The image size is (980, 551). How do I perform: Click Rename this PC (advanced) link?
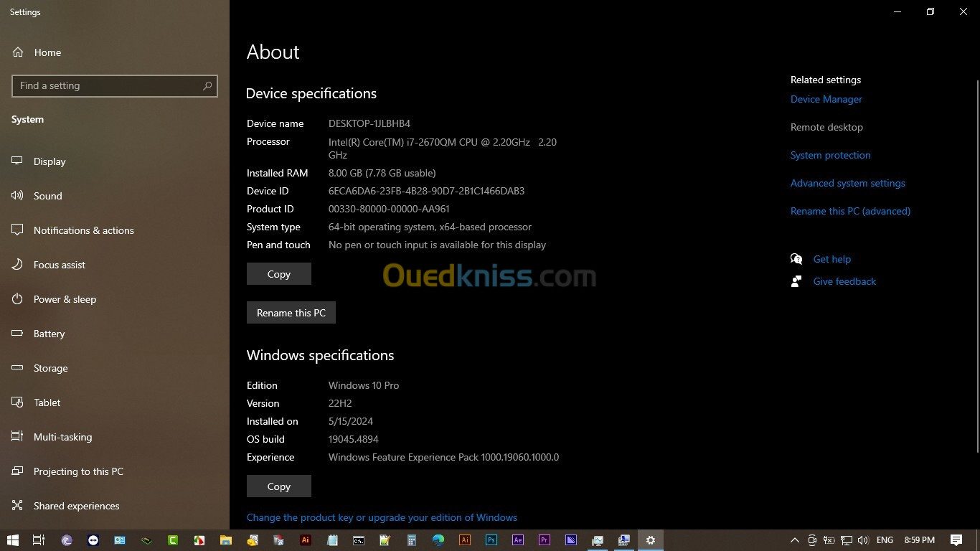(x=850, y=211)
